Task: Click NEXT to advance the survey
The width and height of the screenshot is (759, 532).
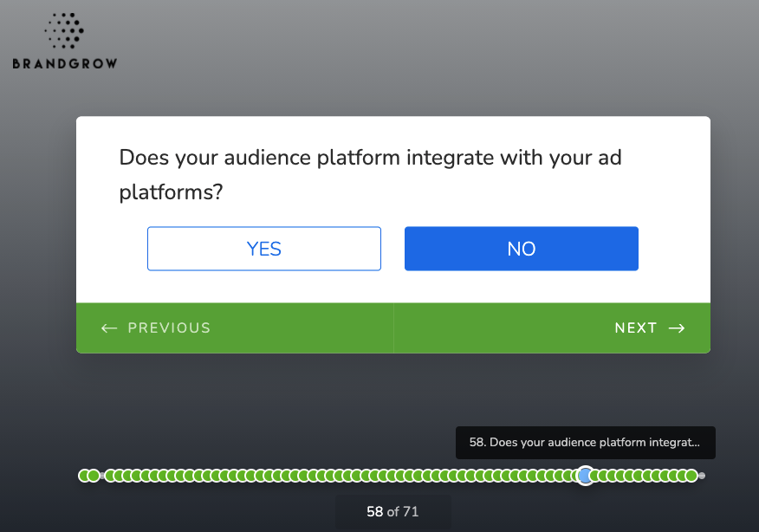Action: point(637,328)
